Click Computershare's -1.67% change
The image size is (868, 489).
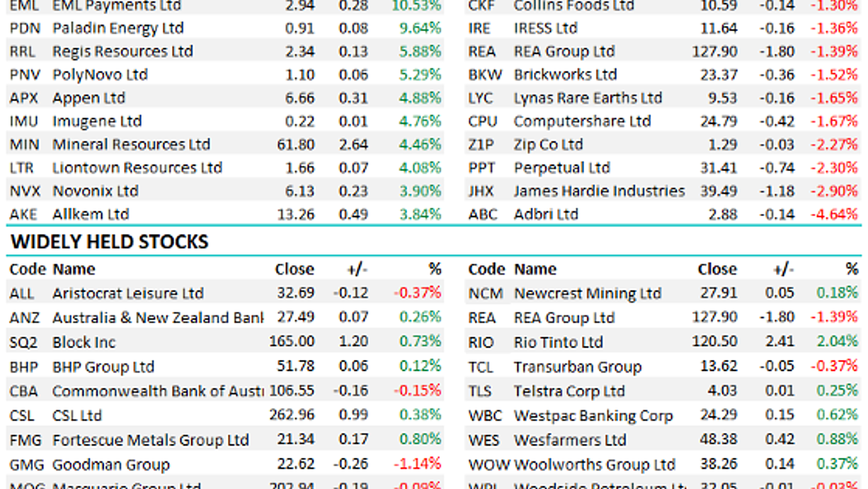point(836,121)
